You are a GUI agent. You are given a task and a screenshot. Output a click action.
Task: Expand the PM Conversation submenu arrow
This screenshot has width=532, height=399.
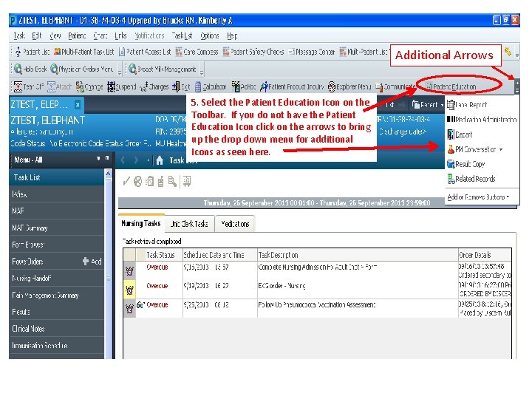click(501, 149)
